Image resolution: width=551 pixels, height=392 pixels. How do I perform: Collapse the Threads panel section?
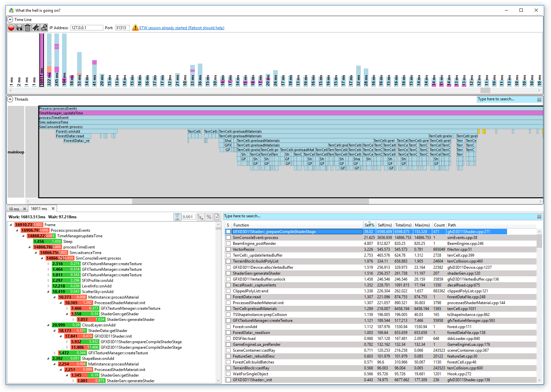tap(10, 99)
